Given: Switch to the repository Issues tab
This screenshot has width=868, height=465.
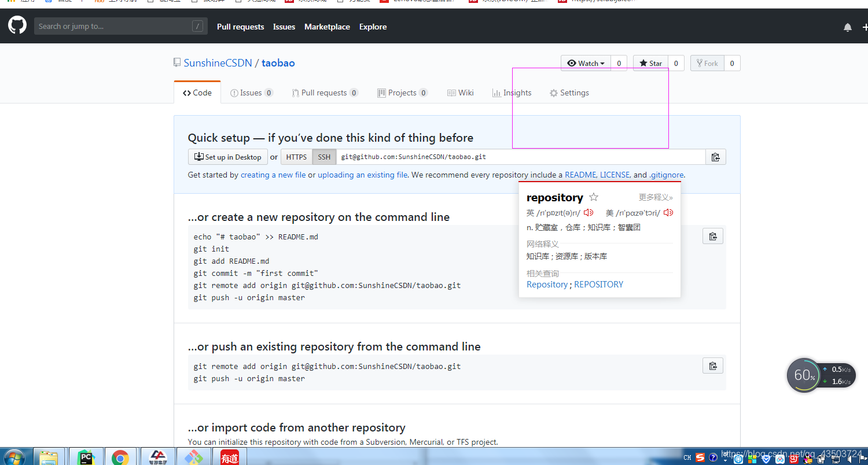Looking at the screenshot, I should pyautogui.click(x=251, y=93).
